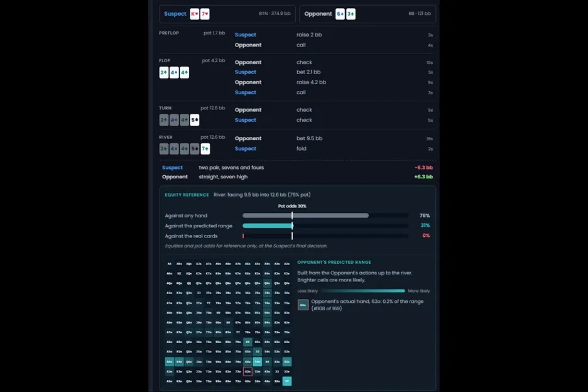Click the "BTN · 374.9 bb" stack label

[x=275, y=13]
